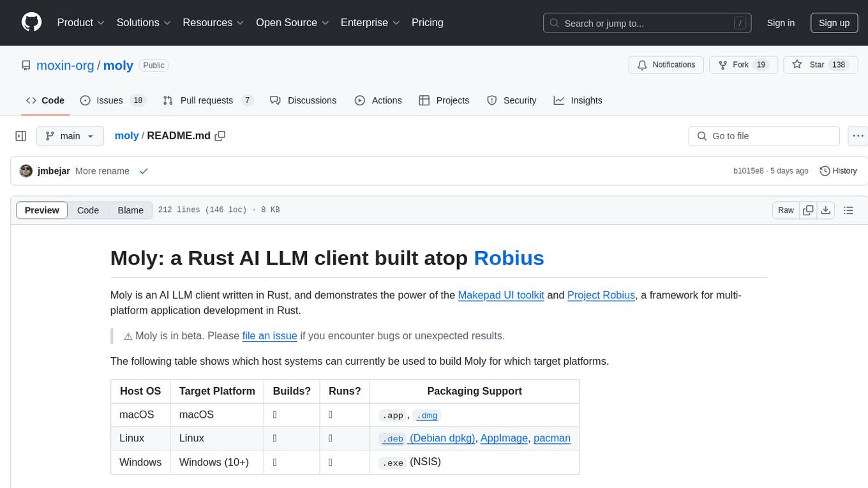Click the Packaging Support column header
The height and width of the screenshot is (488, 868).
474,391
